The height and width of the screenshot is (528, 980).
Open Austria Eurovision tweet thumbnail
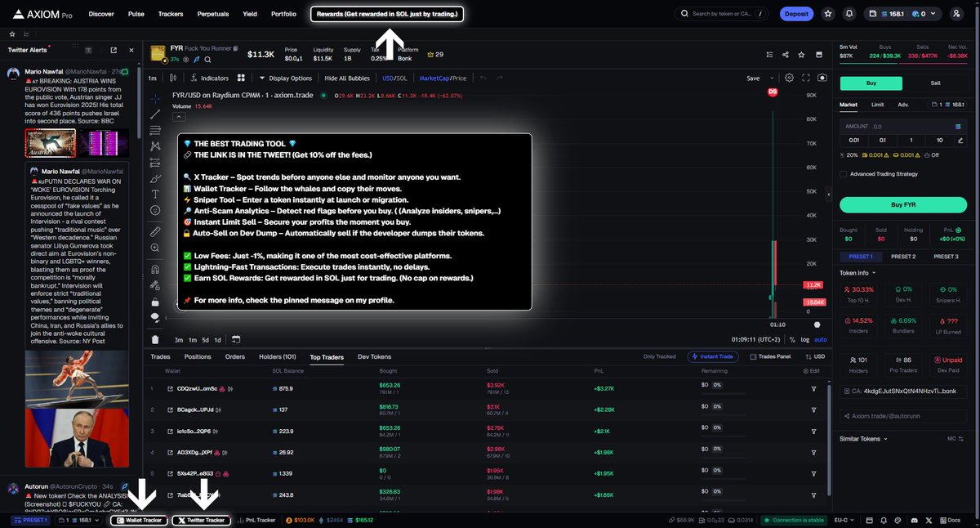(x=51, y=141)
